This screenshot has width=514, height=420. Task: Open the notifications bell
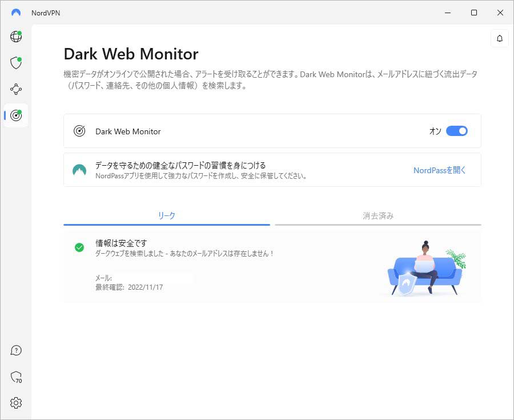[x=500, y=38]
